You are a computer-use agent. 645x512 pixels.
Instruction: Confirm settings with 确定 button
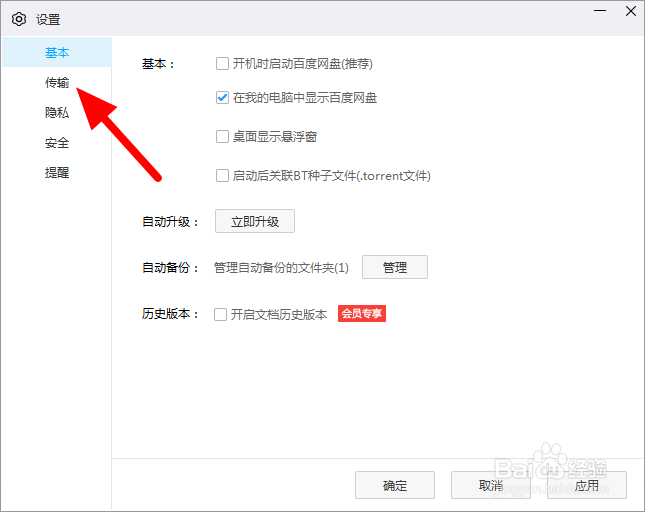(x=395, y=485)
